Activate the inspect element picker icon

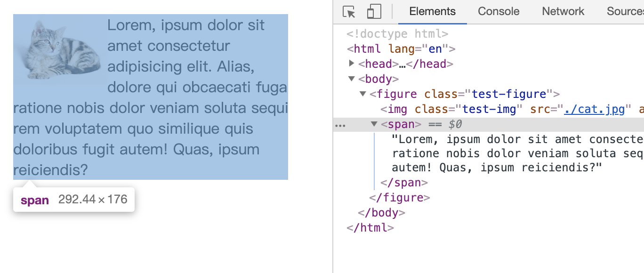click(349, 12)
